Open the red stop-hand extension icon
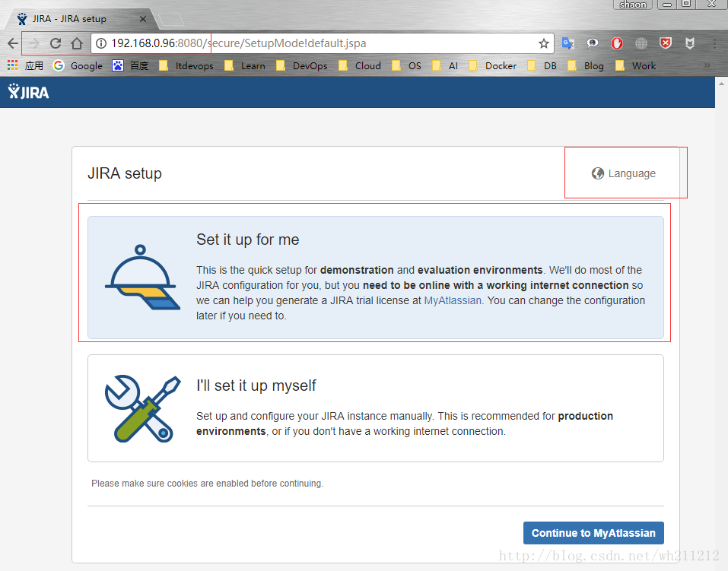This screenshot has width=728, height=571. tap(617, 43)
